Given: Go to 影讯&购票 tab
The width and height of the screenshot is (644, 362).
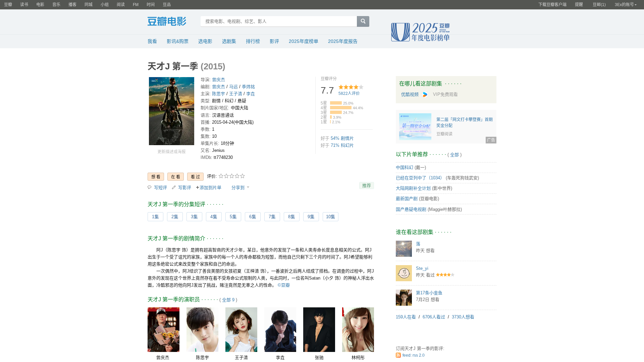Looking at the screenshot, I should 177,41.
